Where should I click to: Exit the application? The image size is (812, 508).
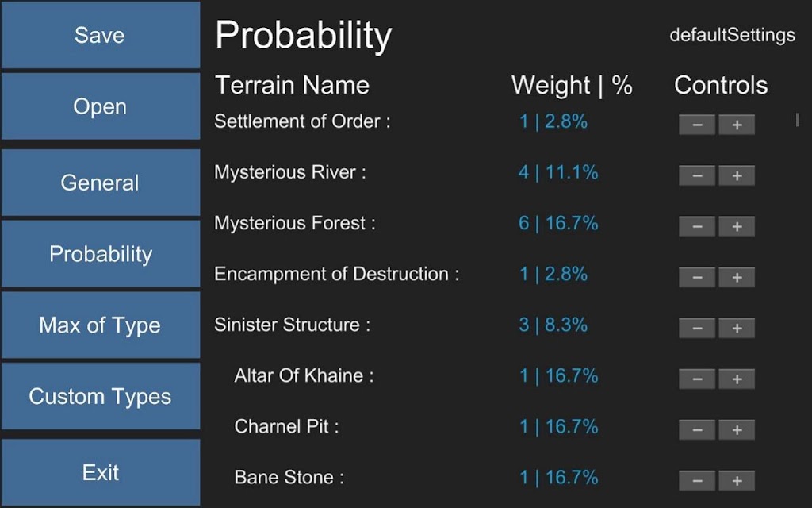(101, 472)
